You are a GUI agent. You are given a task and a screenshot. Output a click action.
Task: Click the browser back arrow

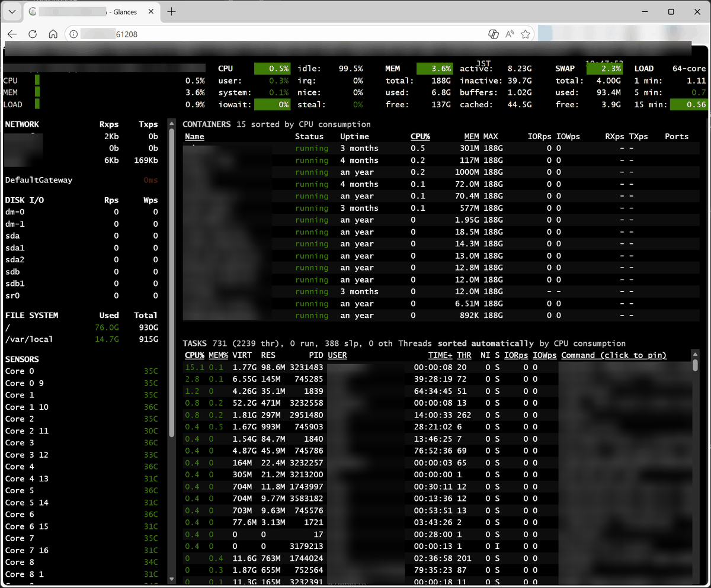tap(12, 34)
